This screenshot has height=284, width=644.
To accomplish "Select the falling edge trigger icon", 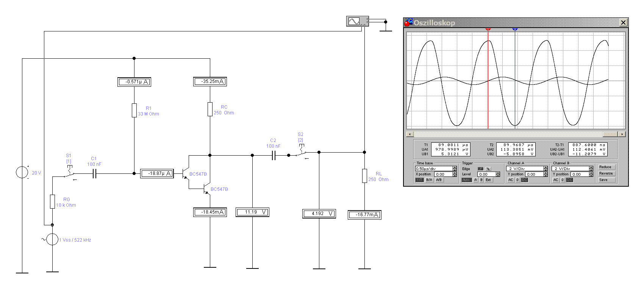I will [488, 169].
